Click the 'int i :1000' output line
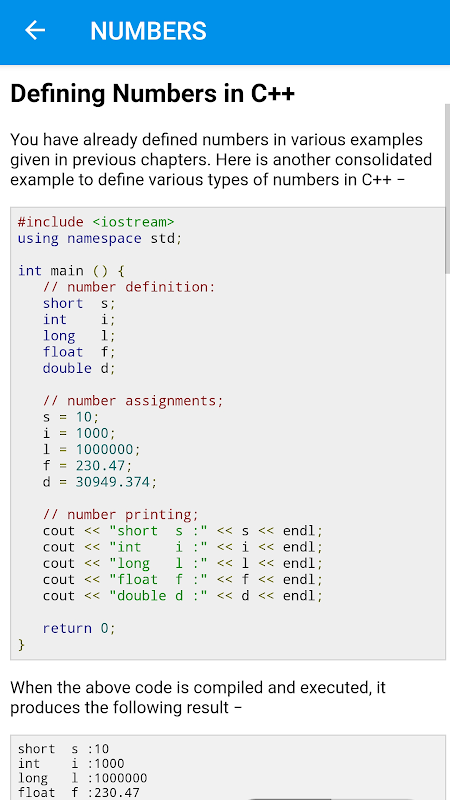Viewport: 450px width, 800px height. pos(71,764)
